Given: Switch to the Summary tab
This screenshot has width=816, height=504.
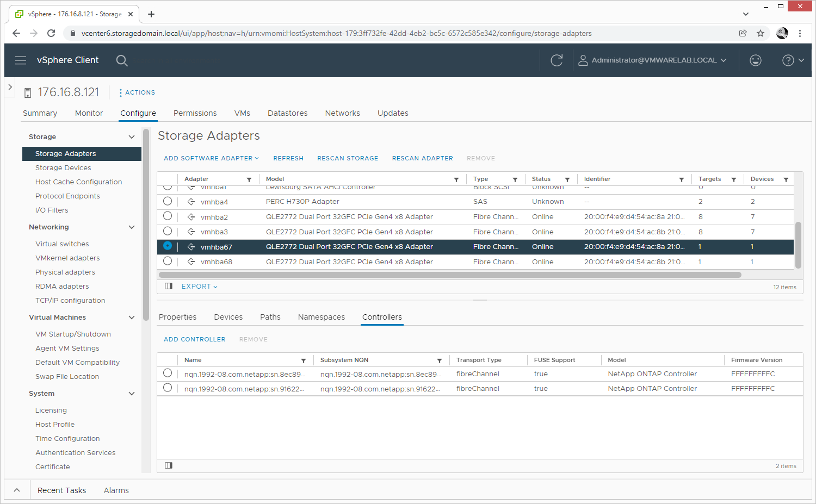Looking at the screenshot, I should tap(40, 113).
